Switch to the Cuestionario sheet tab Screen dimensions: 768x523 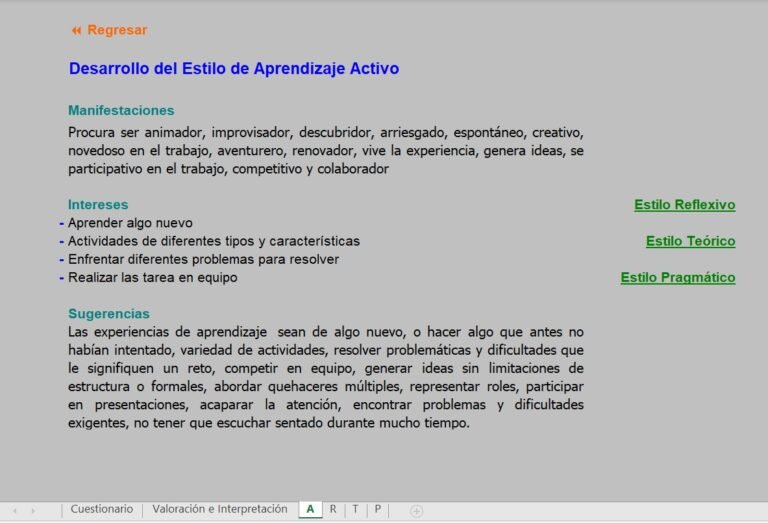[102, 509]
